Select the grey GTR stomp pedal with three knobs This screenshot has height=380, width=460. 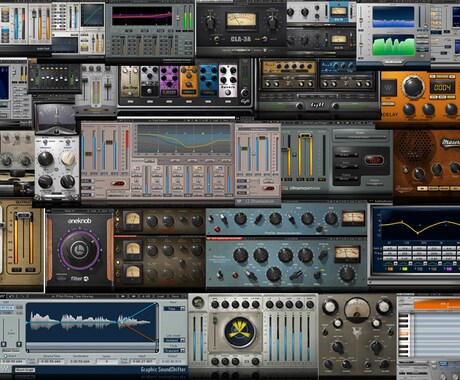pos(150,82)
